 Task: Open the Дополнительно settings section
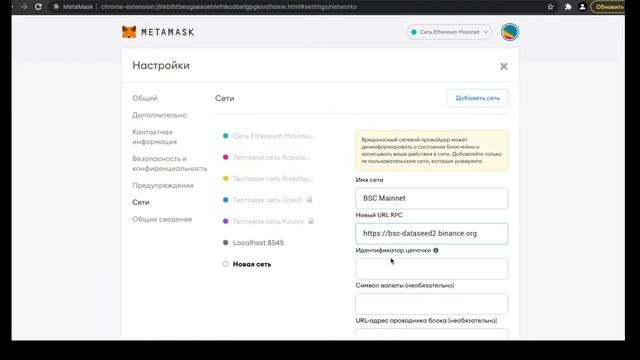tap(160, 115)
